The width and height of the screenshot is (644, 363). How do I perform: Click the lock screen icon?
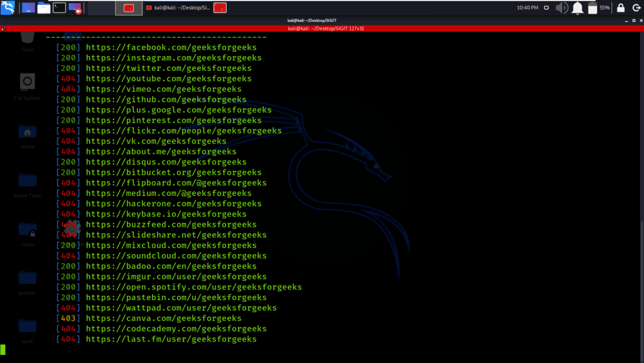click(621, 8)
